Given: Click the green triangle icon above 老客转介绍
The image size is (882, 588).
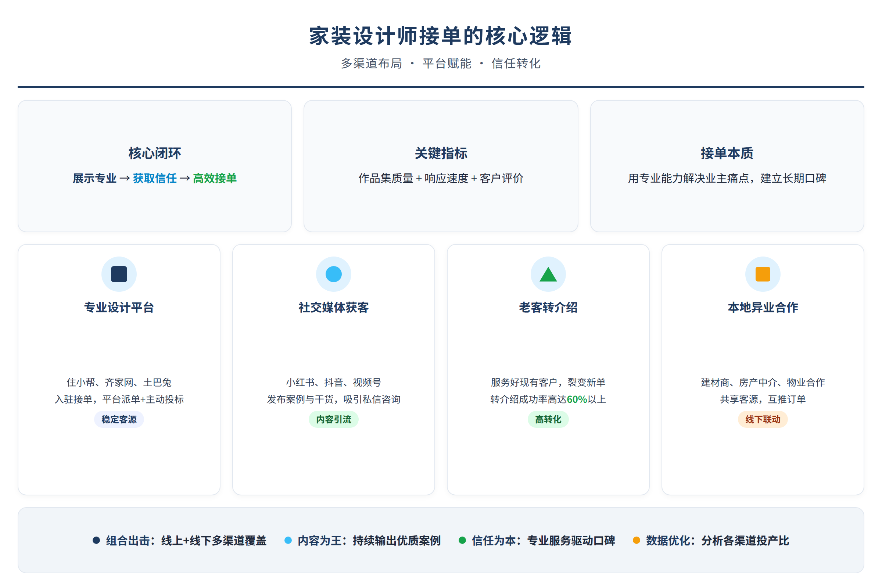Looking at the screenshot, I should [x=548, y=274].
